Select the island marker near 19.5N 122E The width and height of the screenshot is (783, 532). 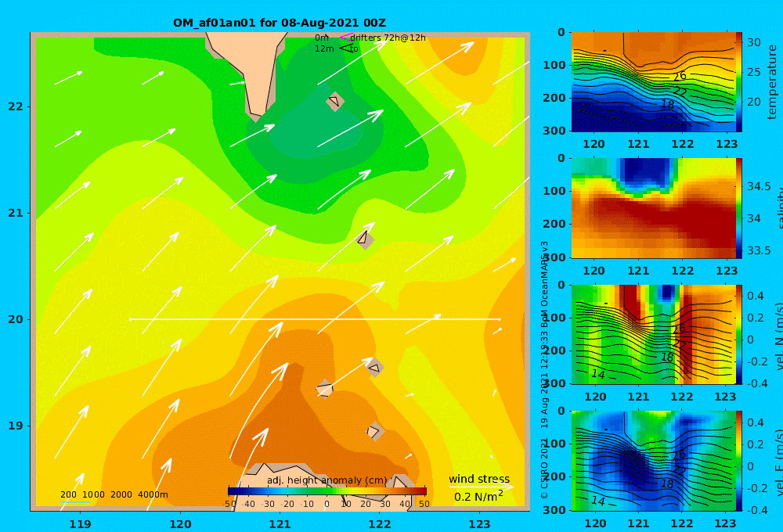tap(374, 368)
